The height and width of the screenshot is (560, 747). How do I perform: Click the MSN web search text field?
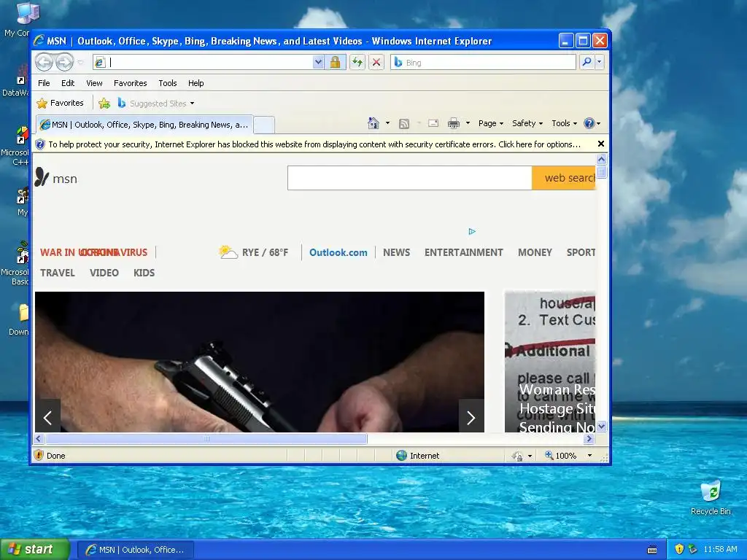[x=410, y=178]
